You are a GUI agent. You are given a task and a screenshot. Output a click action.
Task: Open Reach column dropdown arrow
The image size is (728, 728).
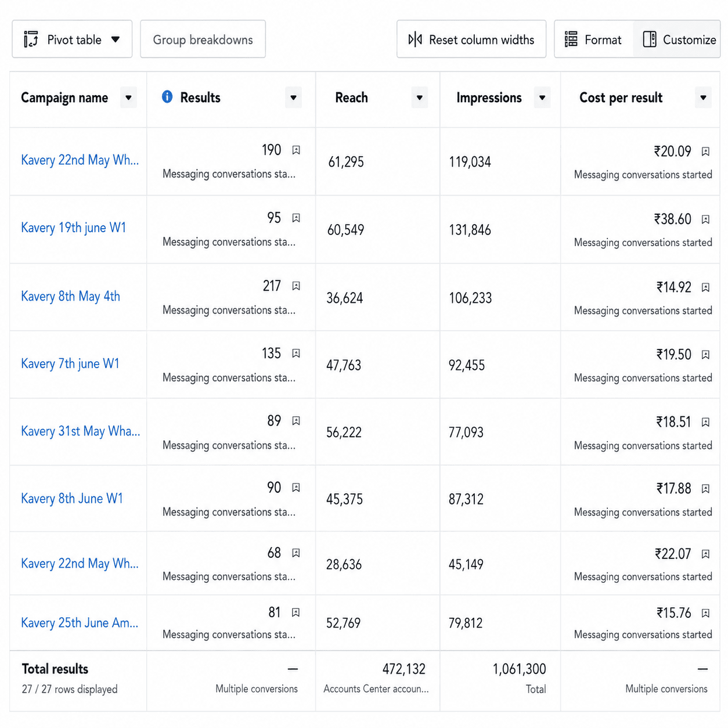[419, 98]
